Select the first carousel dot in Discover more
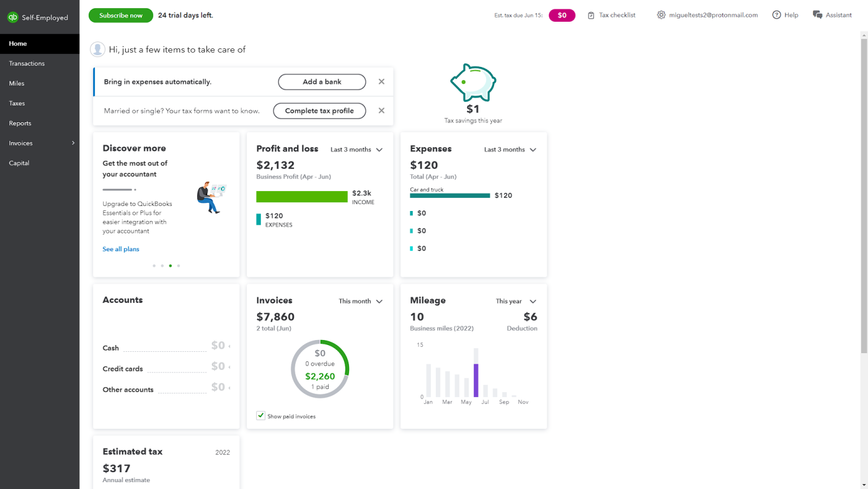The width and height of the screenshot is (868, 489). click(x=154, y=266)
